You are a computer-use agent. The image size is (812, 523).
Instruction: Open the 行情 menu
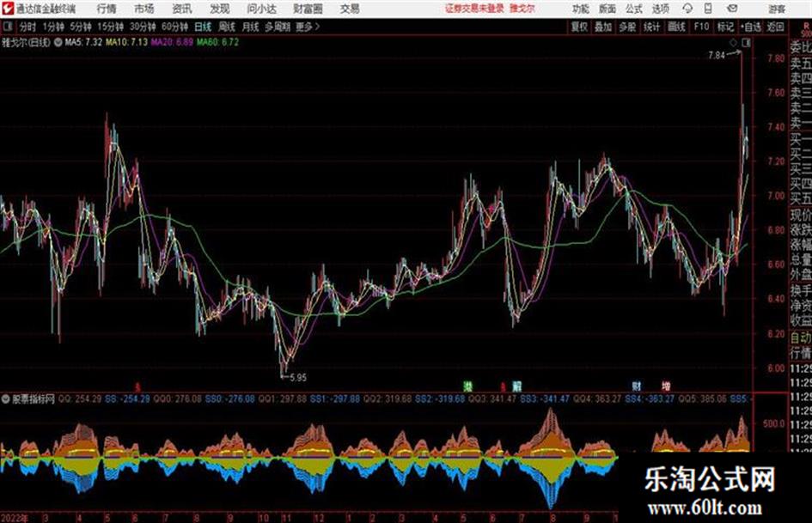[x=107, y=9]
